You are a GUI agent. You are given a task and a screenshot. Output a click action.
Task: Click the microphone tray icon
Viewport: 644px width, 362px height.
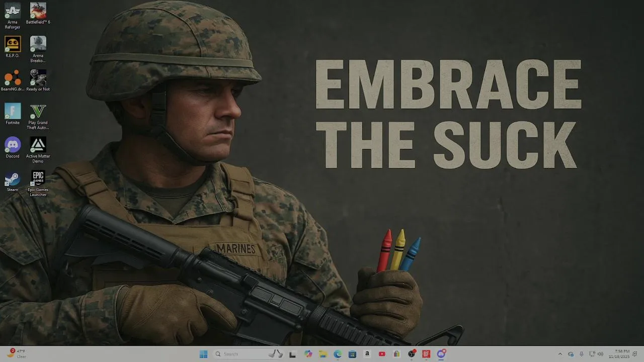pyautogui.click(x=582, y=354)
